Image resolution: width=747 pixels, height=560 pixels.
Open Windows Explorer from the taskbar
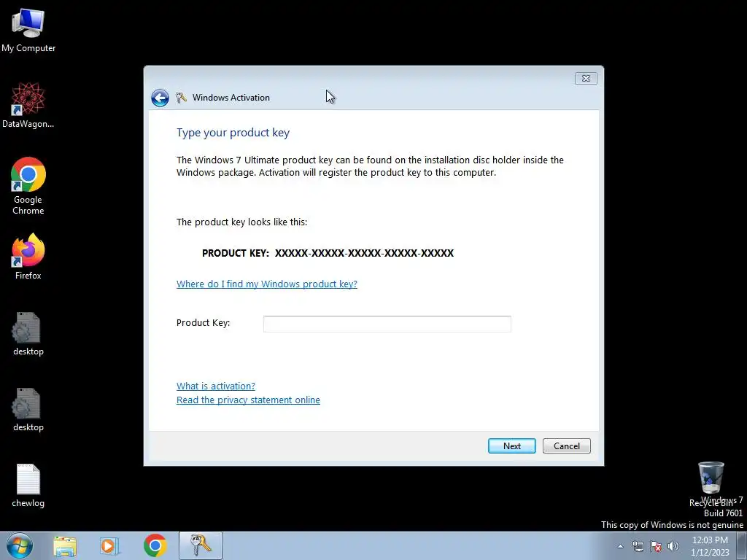point(65,545)
